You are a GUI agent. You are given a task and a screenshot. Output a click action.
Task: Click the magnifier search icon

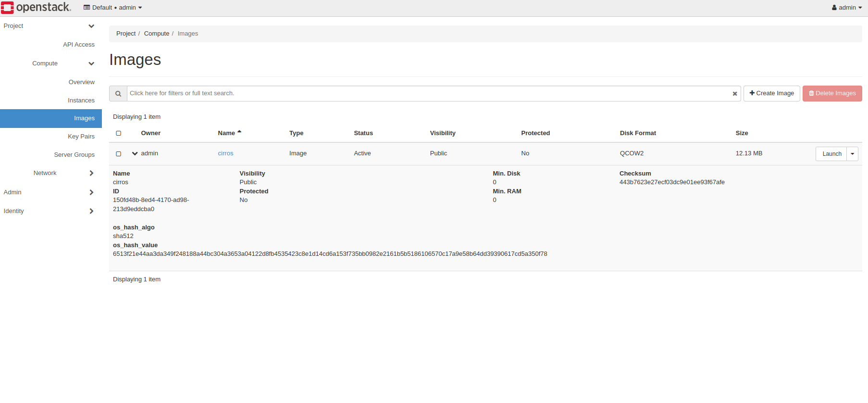click(118, 94)
